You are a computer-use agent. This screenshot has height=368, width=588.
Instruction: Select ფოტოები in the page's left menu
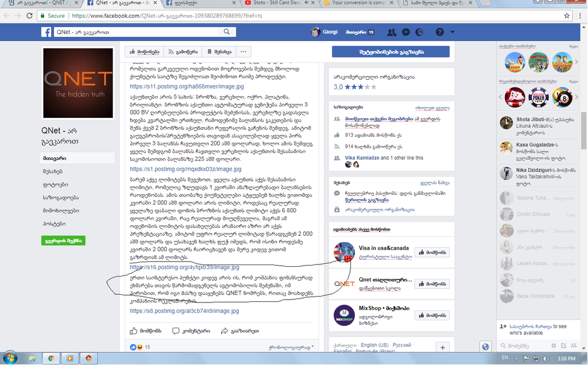pyautogui.click(x=56, y=185)
